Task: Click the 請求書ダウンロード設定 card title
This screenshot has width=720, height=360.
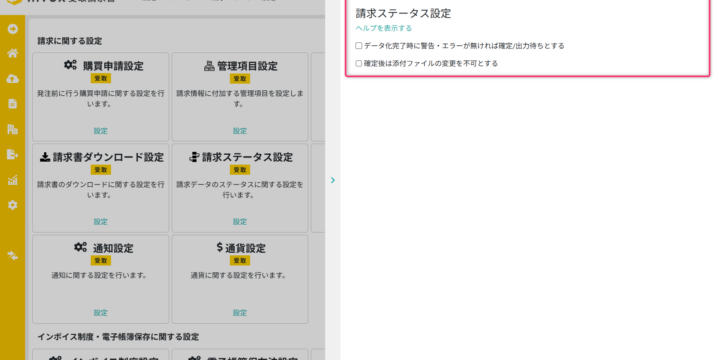Action: click(x=108, y=157)
